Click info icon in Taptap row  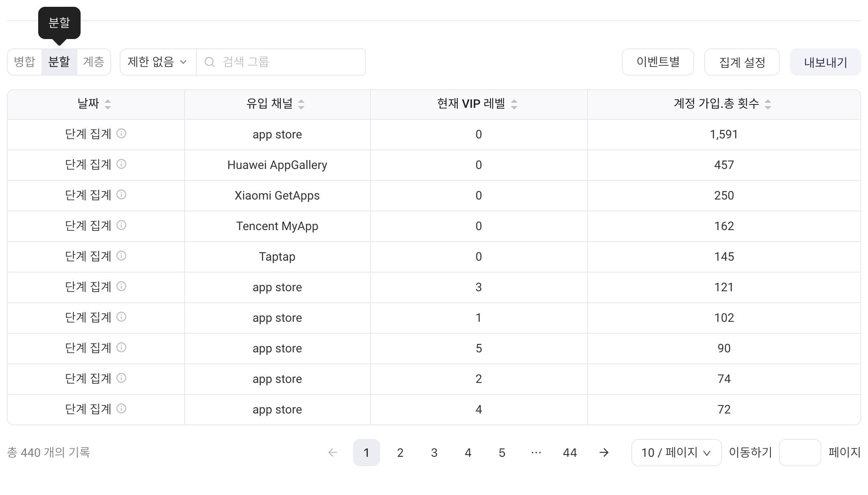pyautogui.click(x=121, y=256)
